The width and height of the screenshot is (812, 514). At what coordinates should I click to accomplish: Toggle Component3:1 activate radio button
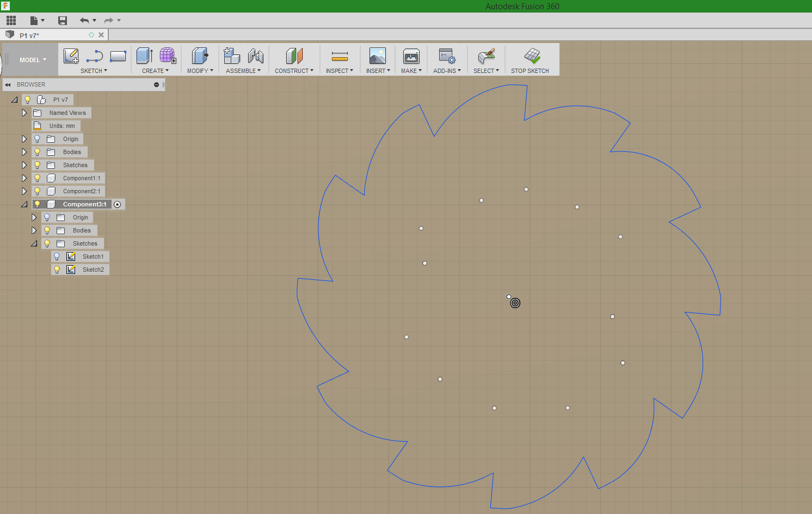[118, 204]
